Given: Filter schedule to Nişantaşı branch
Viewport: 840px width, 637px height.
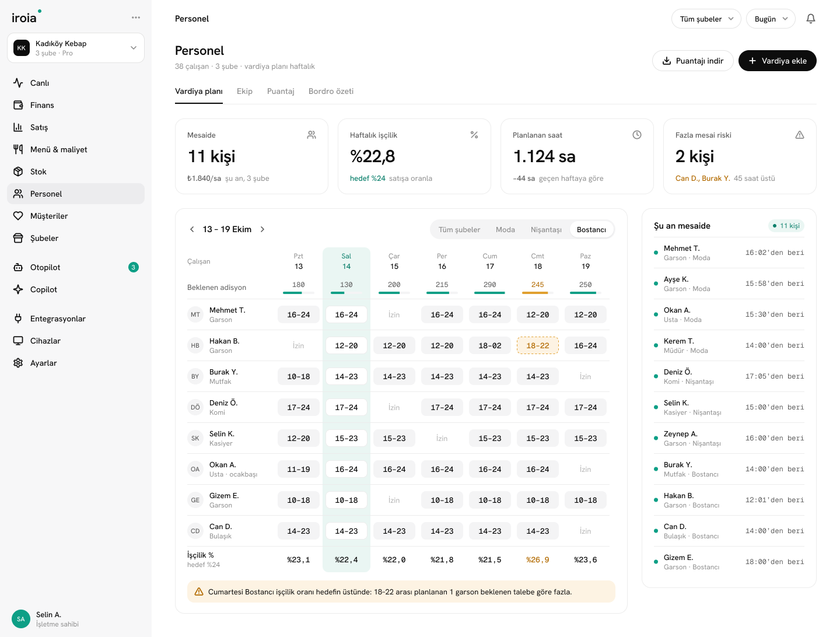Looking at the screenshot, I should coord(546,230).
